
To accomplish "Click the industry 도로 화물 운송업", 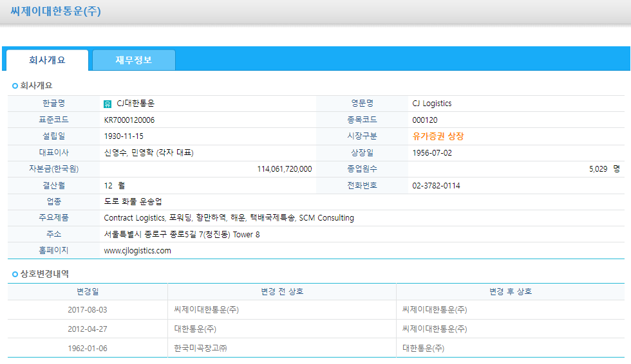I will click(133, 202).
